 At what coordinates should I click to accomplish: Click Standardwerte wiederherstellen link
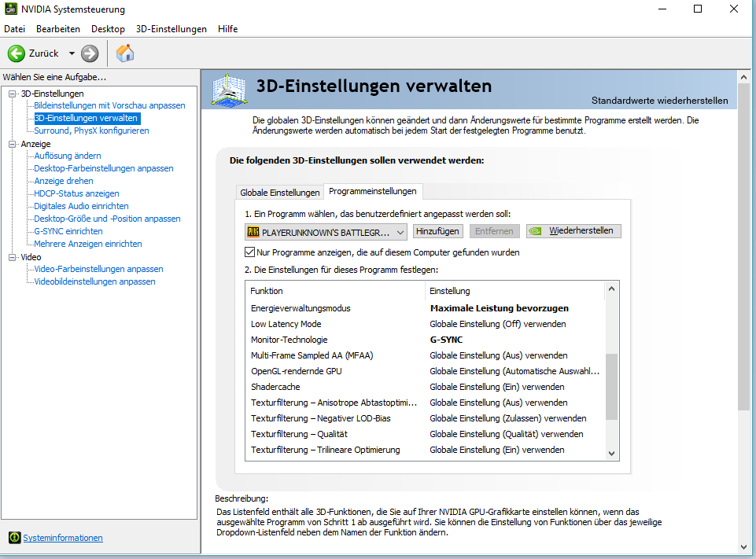pyautogui.click(x=659, y=101)
